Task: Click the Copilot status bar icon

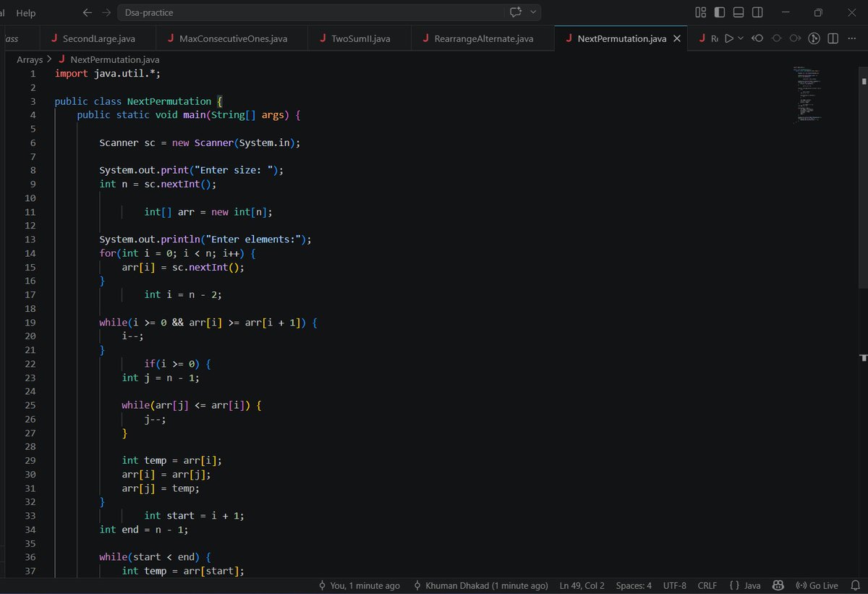Action: click(778, 586)
